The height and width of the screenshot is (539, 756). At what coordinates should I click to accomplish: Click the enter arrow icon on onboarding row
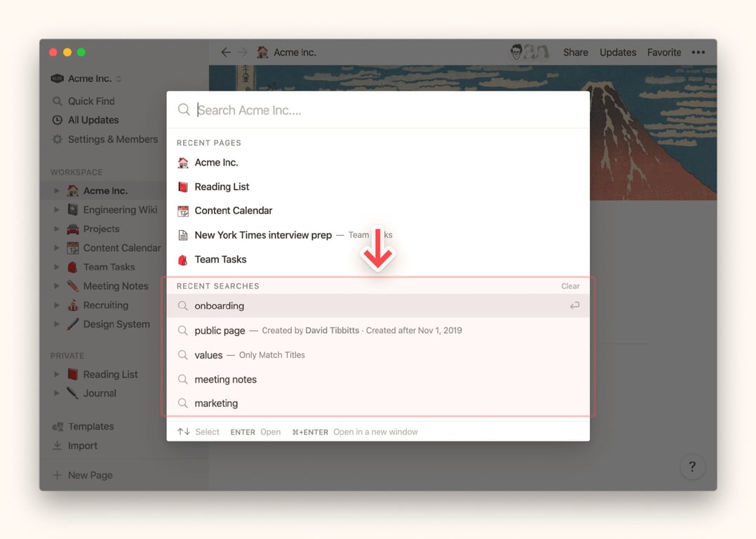click(x=574, y=305)
